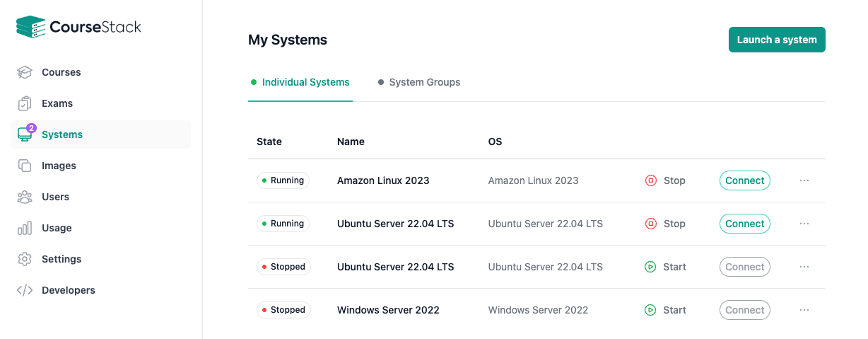
Task: Click the red stop icon in the running Ubuntu row
Action: coord(651,224)
